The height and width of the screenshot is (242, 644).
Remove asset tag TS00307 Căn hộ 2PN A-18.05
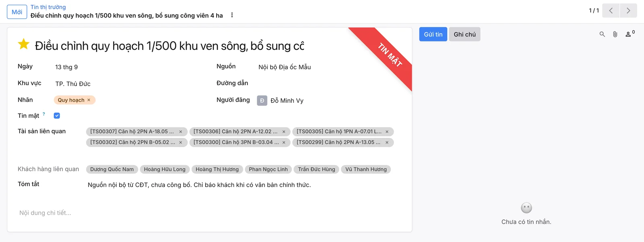click(181, 132)
